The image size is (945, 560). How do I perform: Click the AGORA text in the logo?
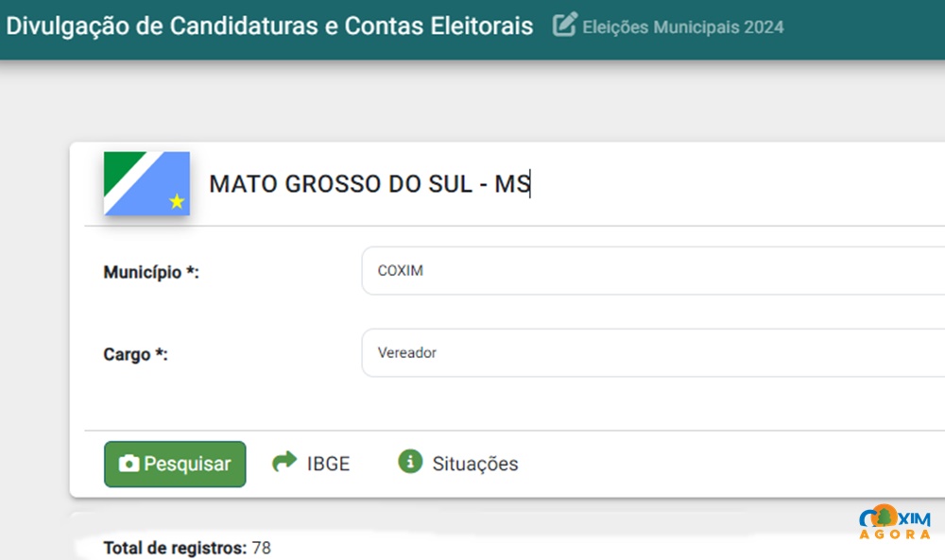coord(894,535)
